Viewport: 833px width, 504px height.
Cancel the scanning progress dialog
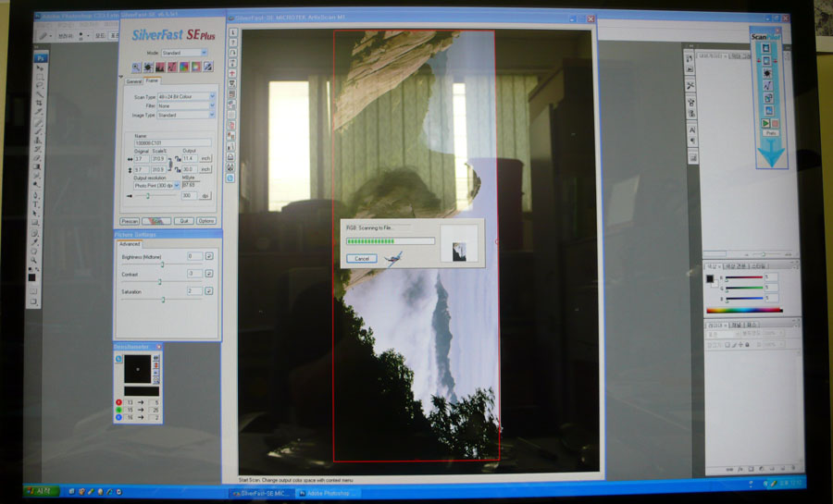[x=362, y=258]
